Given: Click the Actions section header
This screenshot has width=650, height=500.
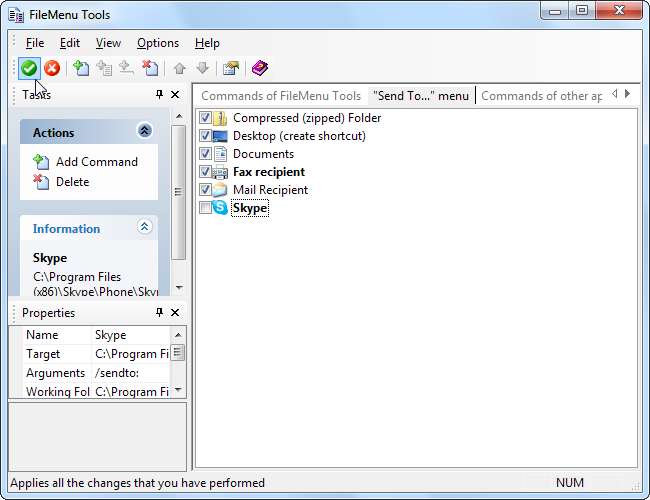Looking at the screenshot, I should tap(89, 132).
